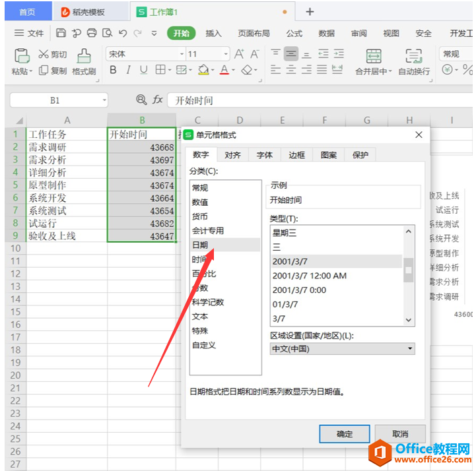Click the formula bar input field
The width and height of the screenshot is (476, 471).
coord(320,100)
